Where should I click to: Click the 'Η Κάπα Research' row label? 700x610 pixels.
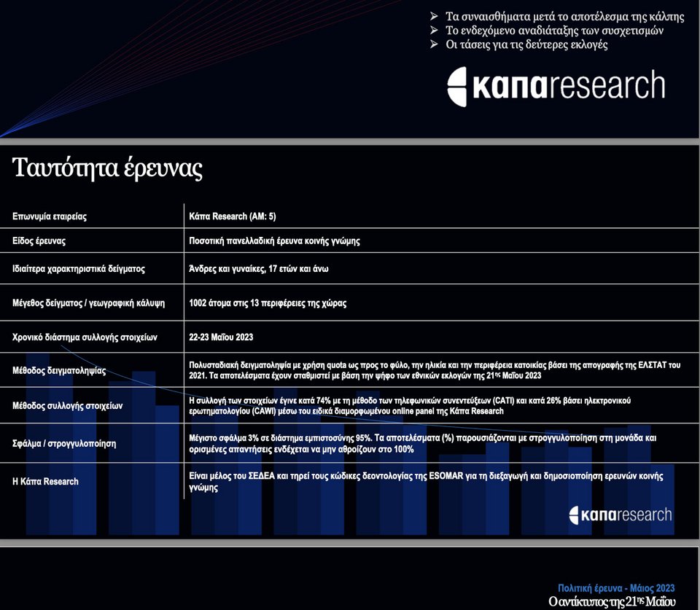(45, 482)
